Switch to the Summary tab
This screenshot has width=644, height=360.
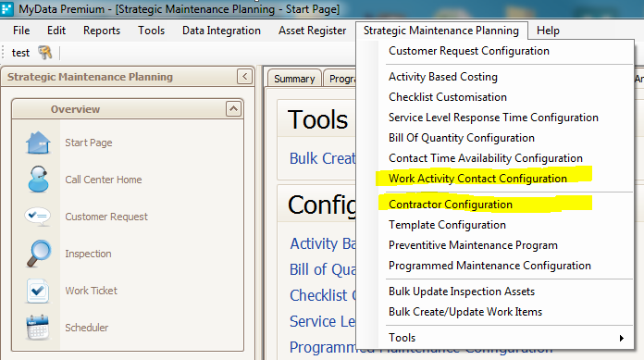tap(294, 79)
